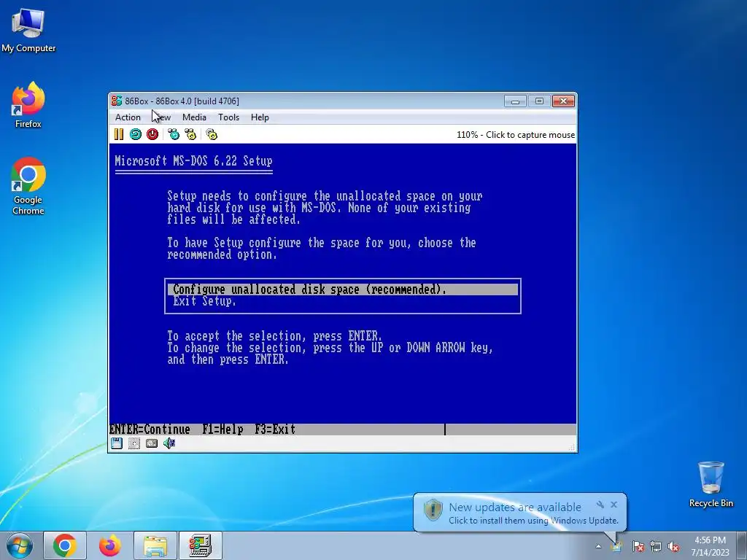Viewport: 747px width, 560px height.
Task: Open the network tray icon
Action: point(656,547)
